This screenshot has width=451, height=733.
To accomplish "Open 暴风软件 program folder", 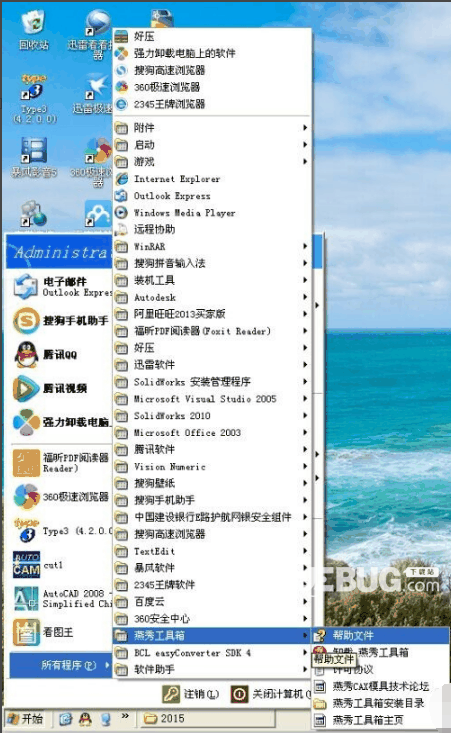I will click(213, 568).
